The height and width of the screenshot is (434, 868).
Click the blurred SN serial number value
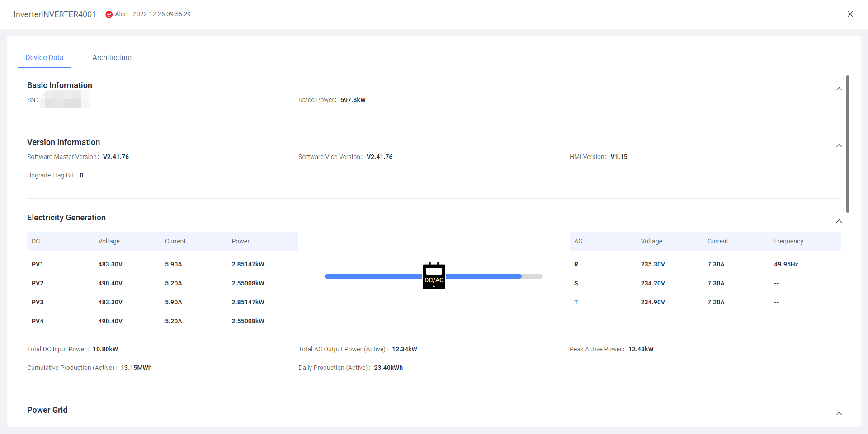click(x=65, y=100)
